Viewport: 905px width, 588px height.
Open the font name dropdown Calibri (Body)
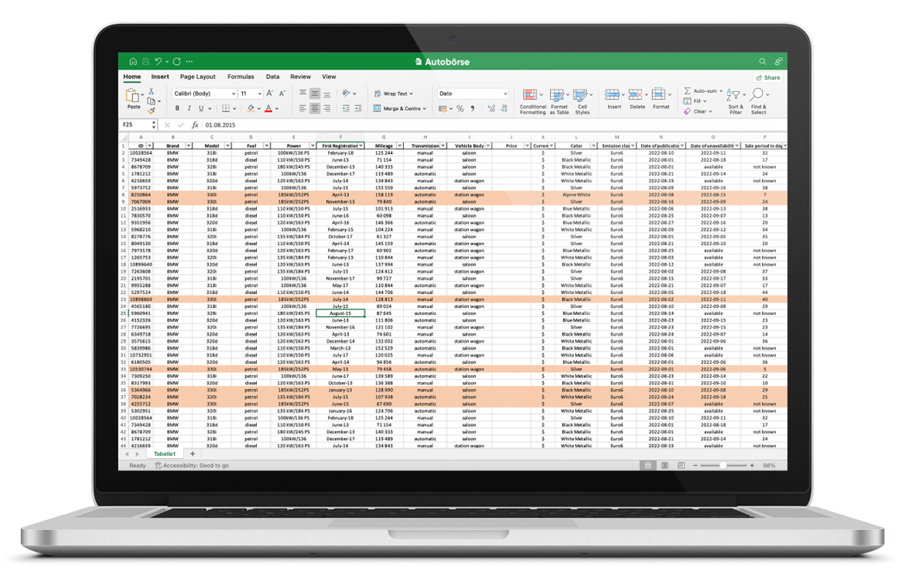[x=203, y=94]
